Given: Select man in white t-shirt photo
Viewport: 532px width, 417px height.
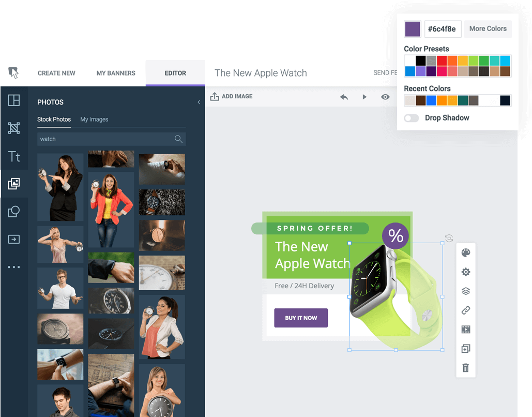Looking at the screenshot, I should [60, 288].
